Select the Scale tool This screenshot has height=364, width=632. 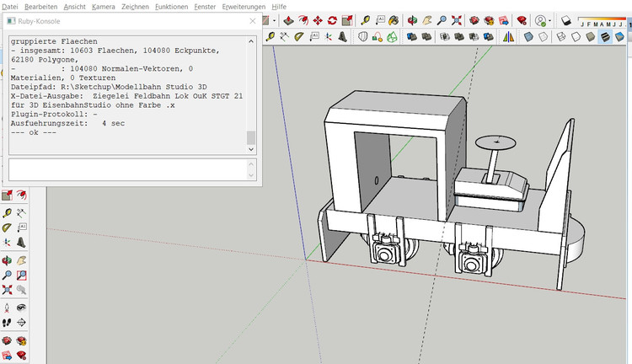pyautogui.click(x=347, y=20)
